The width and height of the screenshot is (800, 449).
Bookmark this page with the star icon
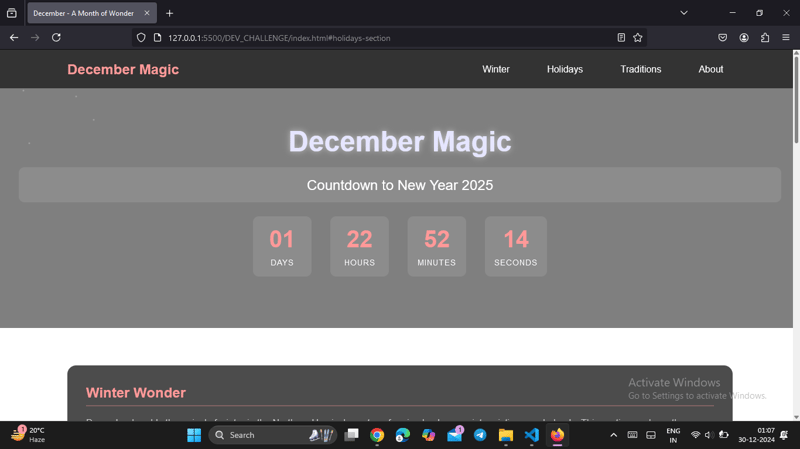[x=638, y=38]
